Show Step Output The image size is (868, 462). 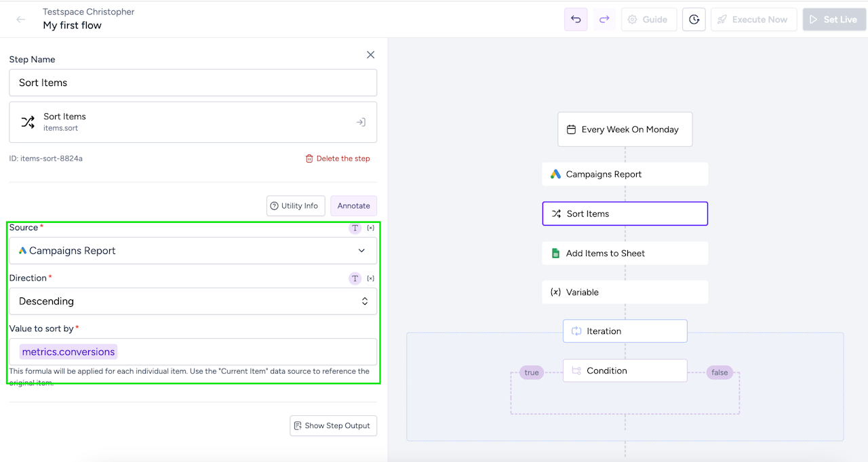[333, 425]
